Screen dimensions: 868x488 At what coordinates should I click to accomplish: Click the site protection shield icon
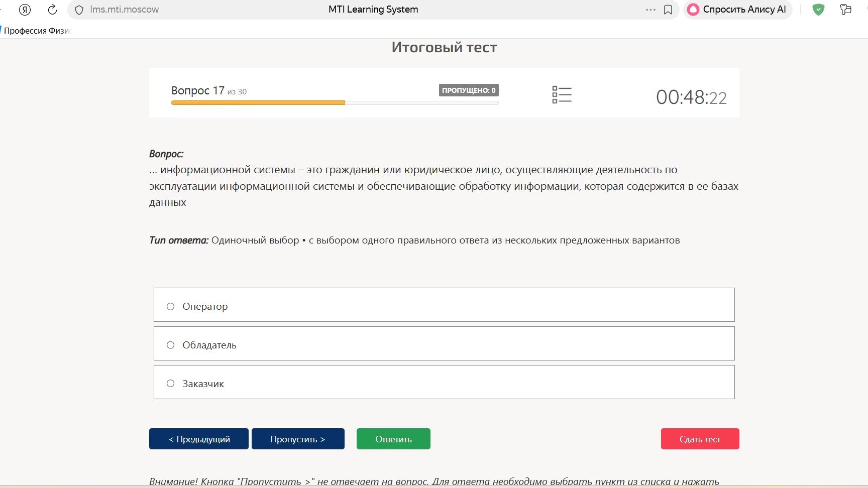tap(79, 10)
